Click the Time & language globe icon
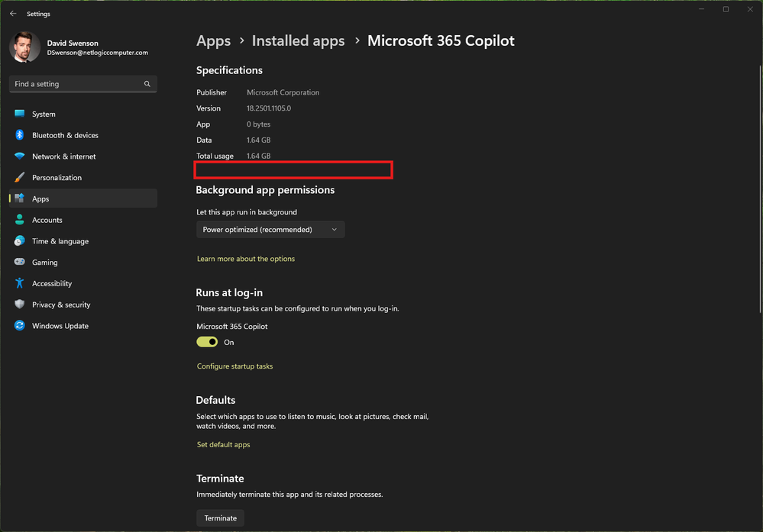763x532 pixels. pos(19,240)
